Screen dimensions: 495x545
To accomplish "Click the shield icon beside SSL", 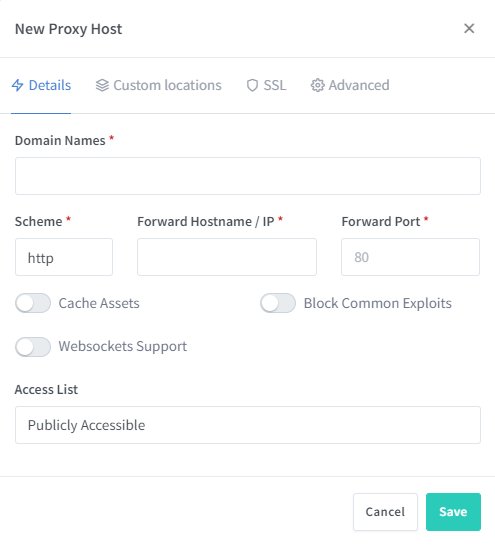I will point(252,85).
